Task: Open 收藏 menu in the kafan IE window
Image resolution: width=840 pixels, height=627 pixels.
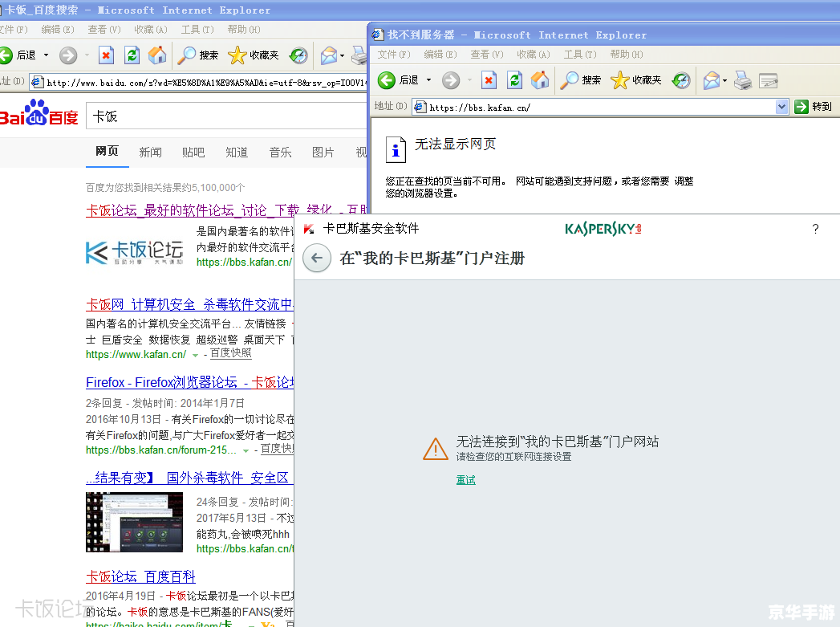Action: click(533, 55)
